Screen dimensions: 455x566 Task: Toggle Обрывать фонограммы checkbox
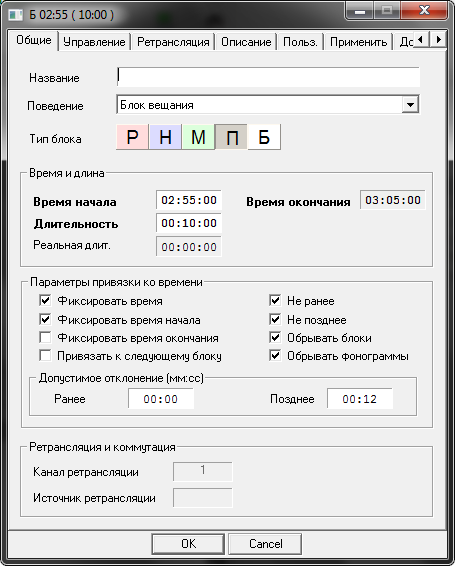coord(275,356)
